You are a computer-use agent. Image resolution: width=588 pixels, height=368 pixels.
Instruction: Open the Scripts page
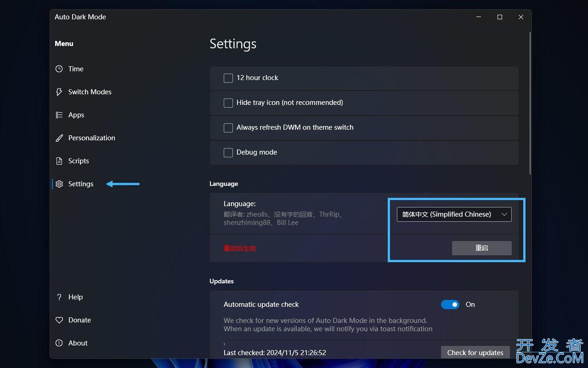[79, 161]
